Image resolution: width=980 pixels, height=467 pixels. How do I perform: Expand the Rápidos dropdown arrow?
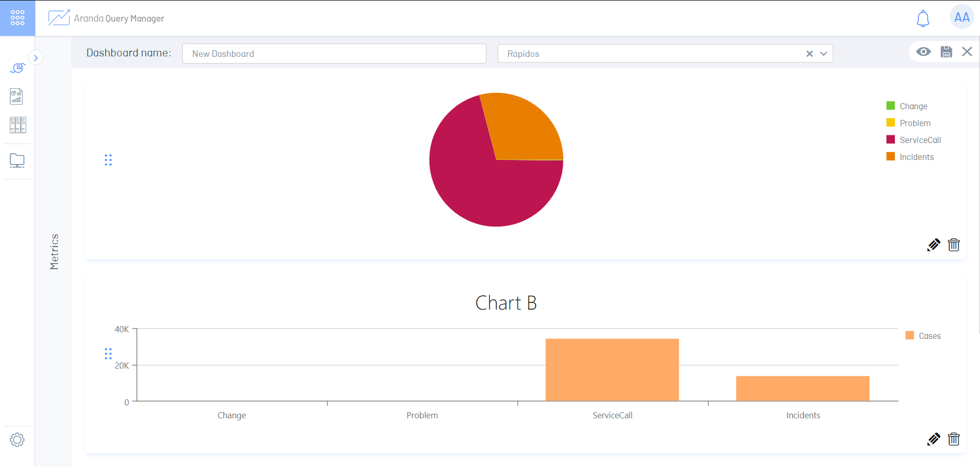[824, 54]
